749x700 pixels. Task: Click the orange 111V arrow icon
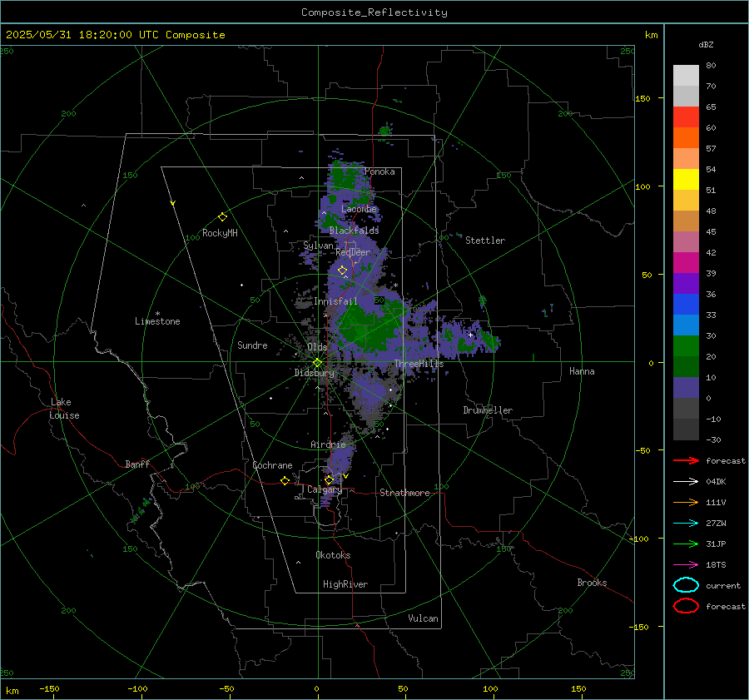pos(686,502)
